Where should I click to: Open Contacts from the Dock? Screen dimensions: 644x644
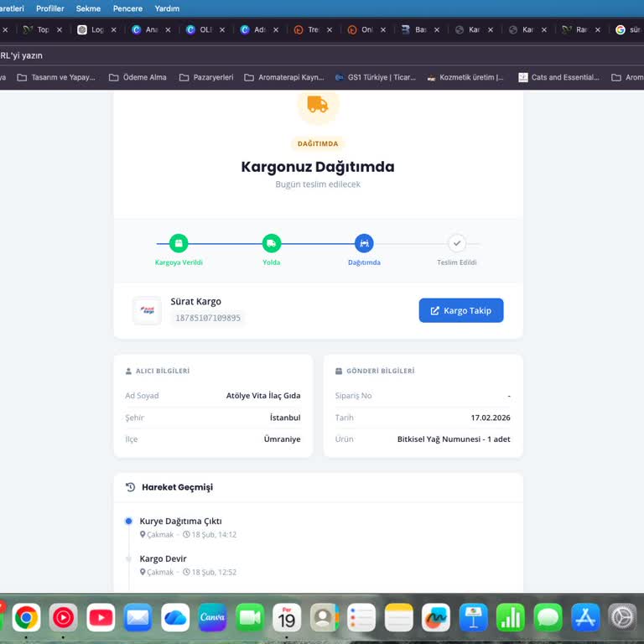pos(324,617)
